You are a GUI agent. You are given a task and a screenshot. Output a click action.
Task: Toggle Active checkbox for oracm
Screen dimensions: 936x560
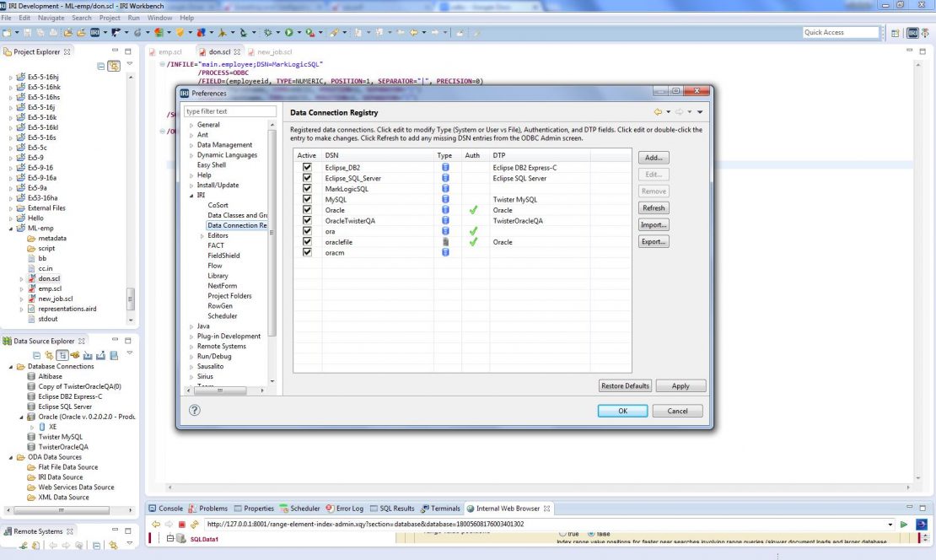(x=307, y=252)
